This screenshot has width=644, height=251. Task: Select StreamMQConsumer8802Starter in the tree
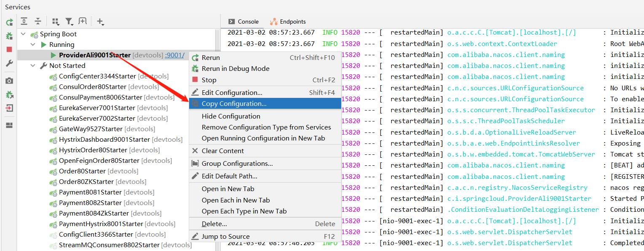pyautogui.click(x=109, y=245)
